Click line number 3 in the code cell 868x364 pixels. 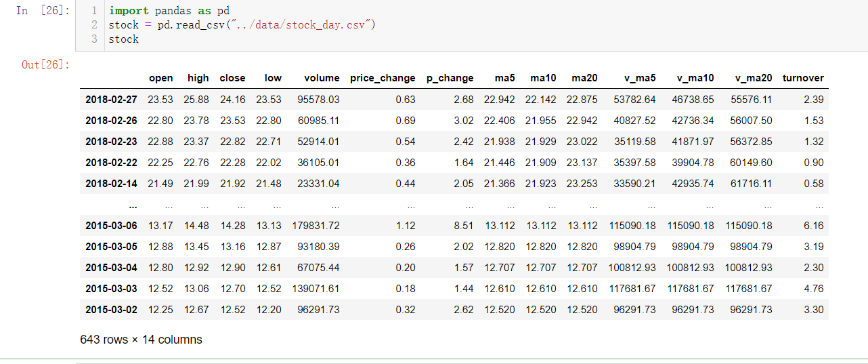pyautogui.click(x=94, y=39)
